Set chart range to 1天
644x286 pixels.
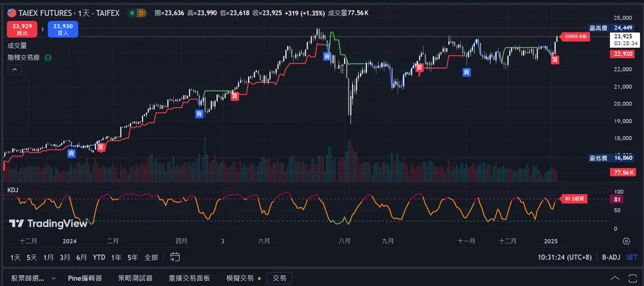(15, 258)
